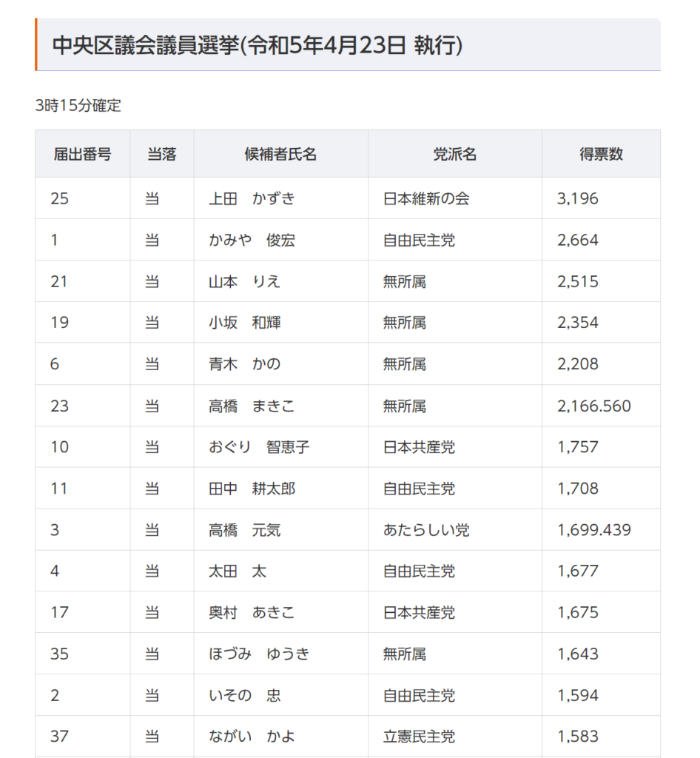Click vote count 2,166.560
The image size is (700, 758).
pos(594,406)
